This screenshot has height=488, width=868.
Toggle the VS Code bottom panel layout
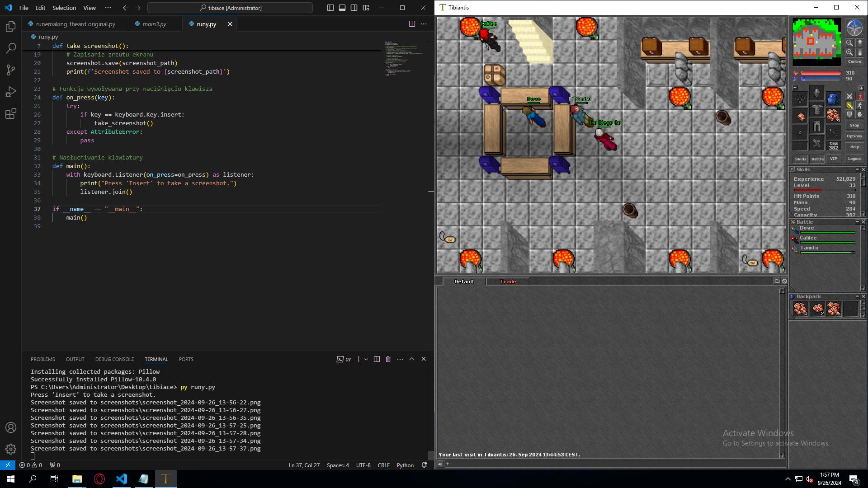(x=342, y=8)
